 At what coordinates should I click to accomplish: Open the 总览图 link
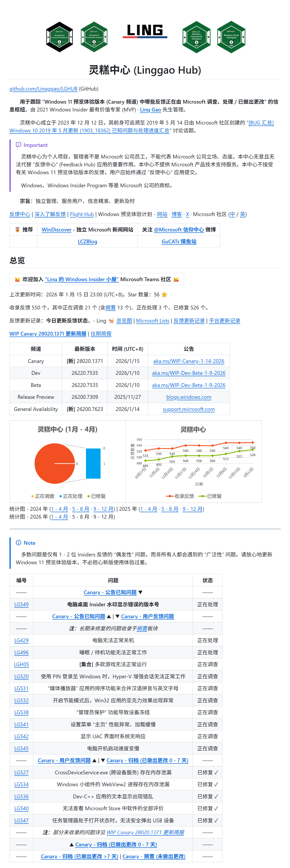pyautogui.click(x=124, y=321)
